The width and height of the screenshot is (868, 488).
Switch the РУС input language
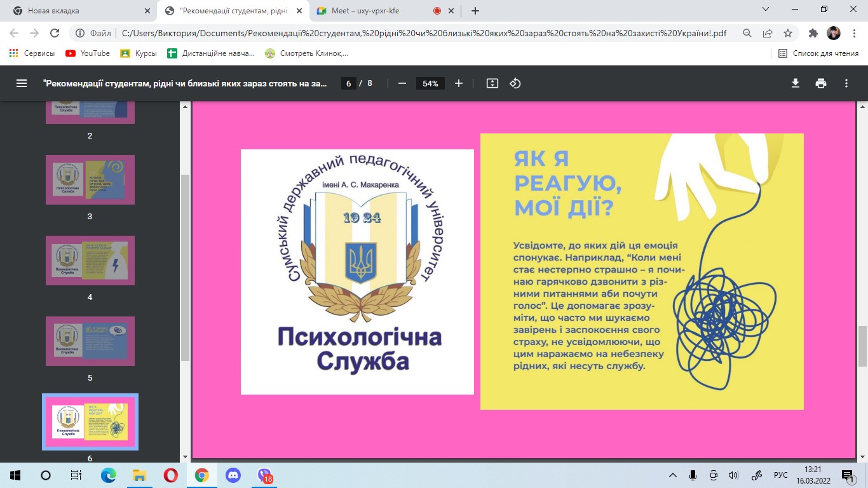coord(780,475)
